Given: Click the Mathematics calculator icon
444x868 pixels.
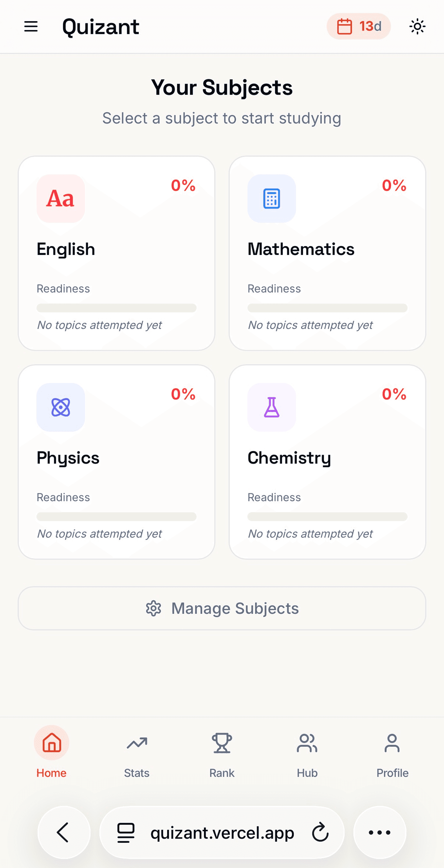Looking at the screenshot, I should point(272,199).
